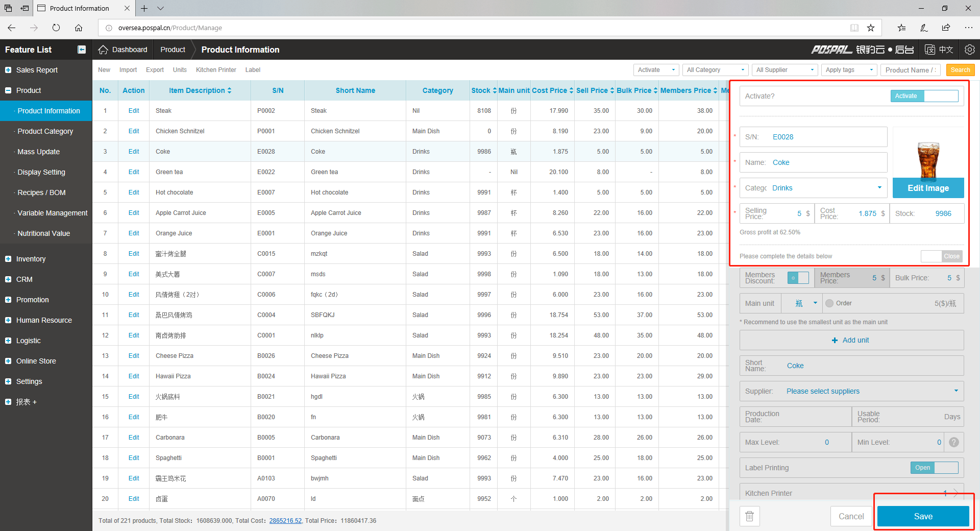
Task: Open Product Category menu item
Action: tap(45, 131)
